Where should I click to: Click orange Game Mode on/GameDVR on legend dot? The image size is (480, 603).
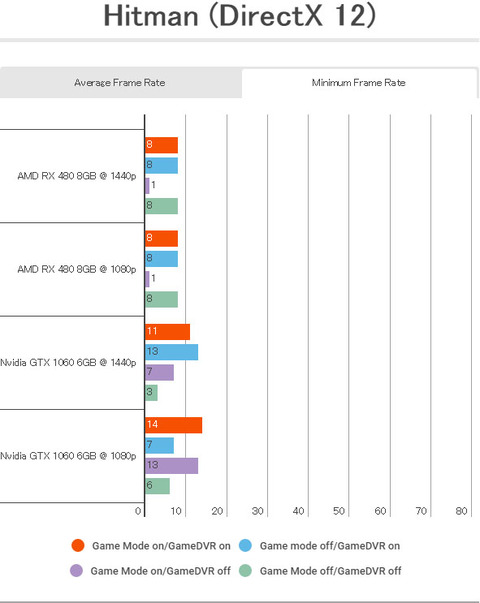[x=78, y=545]
